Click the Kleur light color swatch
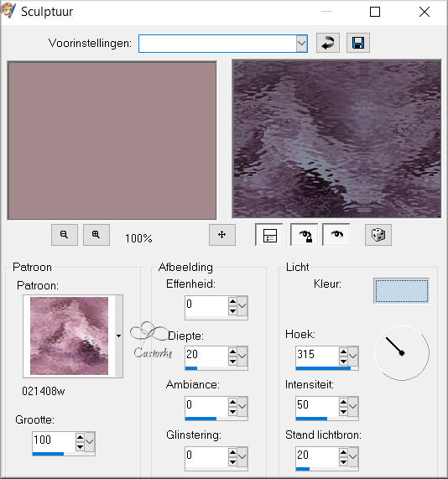The width and height of the screenshot is (448, 479). coord(401,291)
